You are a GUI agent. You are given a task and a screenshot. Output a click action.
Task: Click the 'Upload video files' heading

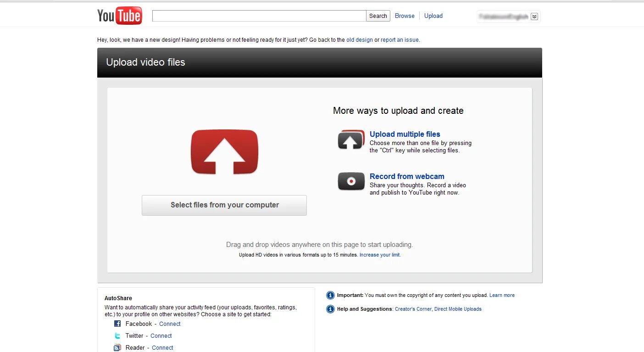(145, 62)
